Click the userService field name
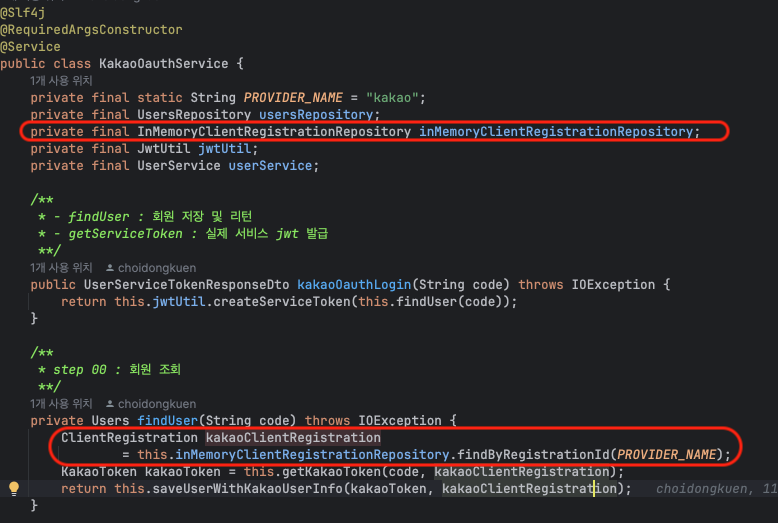Viewport: 778px width, 523px height. 270,166
